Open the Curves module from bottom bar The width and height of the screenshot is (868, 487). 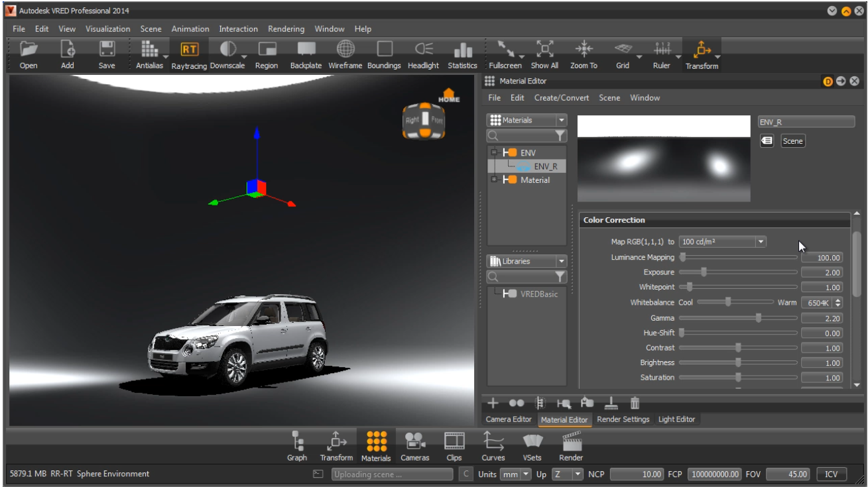click(493, 446)
